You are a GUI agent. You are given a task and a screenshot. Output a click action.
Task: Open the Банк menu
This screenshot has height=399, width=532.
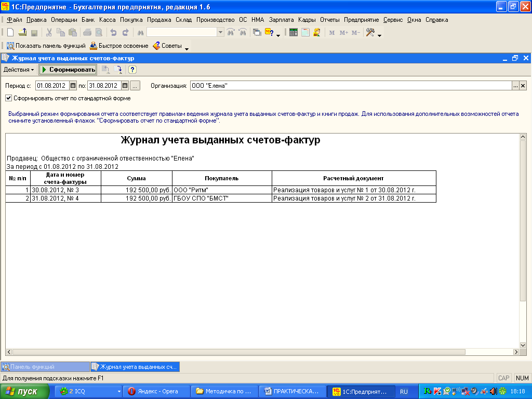[88, 20]
